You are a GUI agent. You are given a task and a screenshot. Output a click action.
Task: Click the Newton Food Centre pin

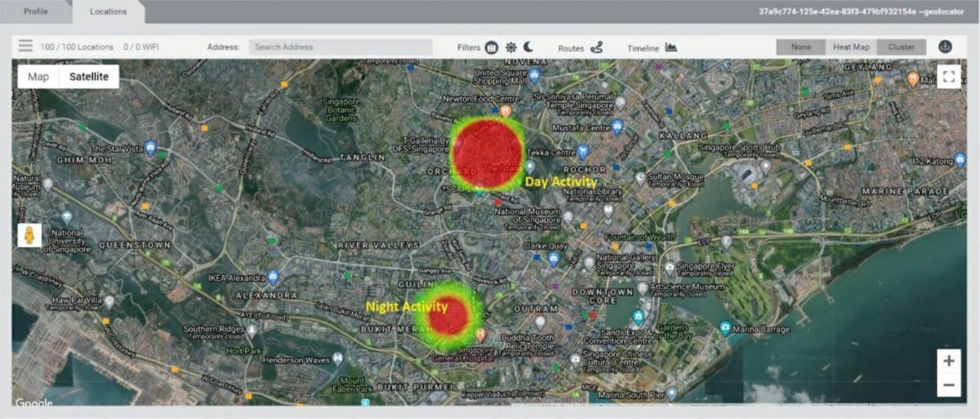click(506, 110)
